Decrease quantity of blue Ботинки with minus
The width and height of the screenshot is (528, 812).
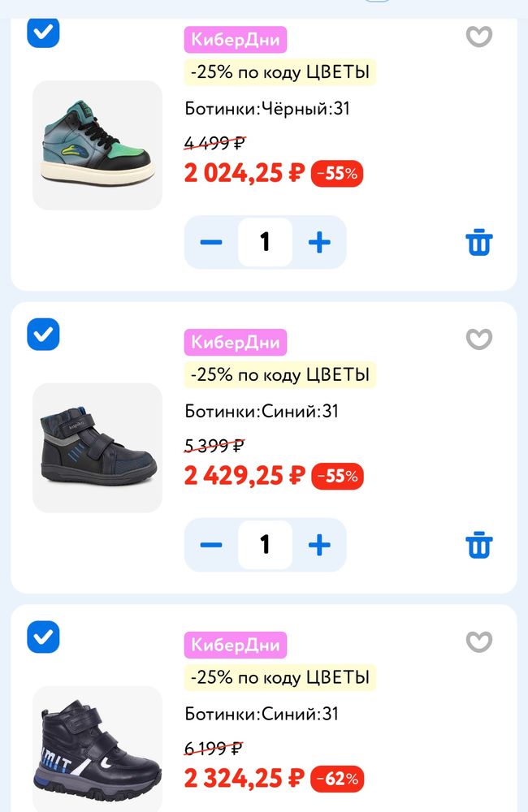pos(210,545)
